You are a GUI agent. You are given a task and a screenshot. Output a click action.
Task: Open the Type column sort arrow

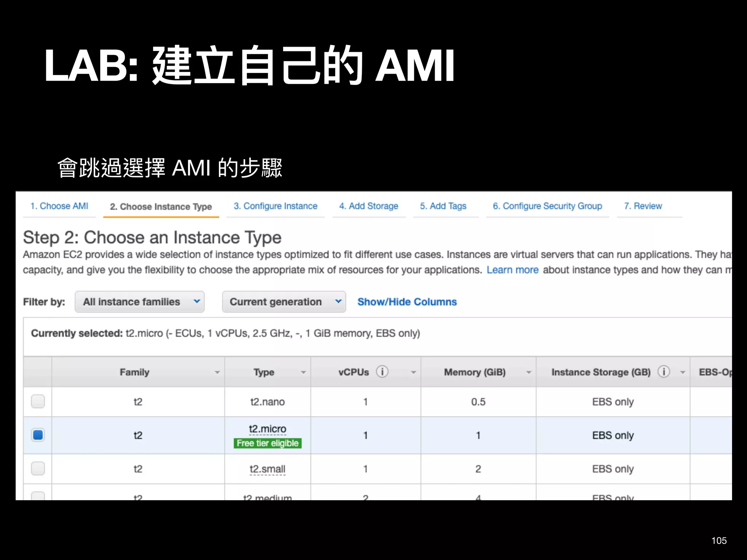point(303,372)
